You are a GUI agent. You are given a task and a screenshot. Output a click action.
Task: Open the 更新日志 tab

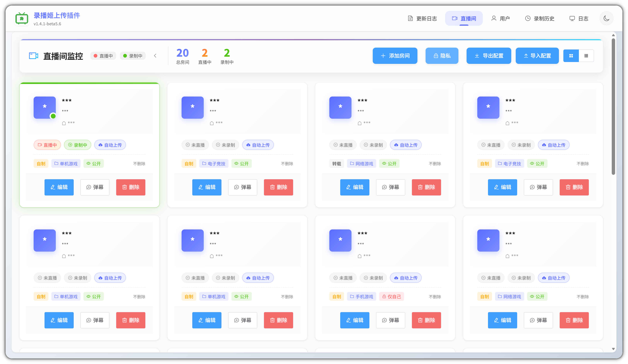[x=422, y=18]
